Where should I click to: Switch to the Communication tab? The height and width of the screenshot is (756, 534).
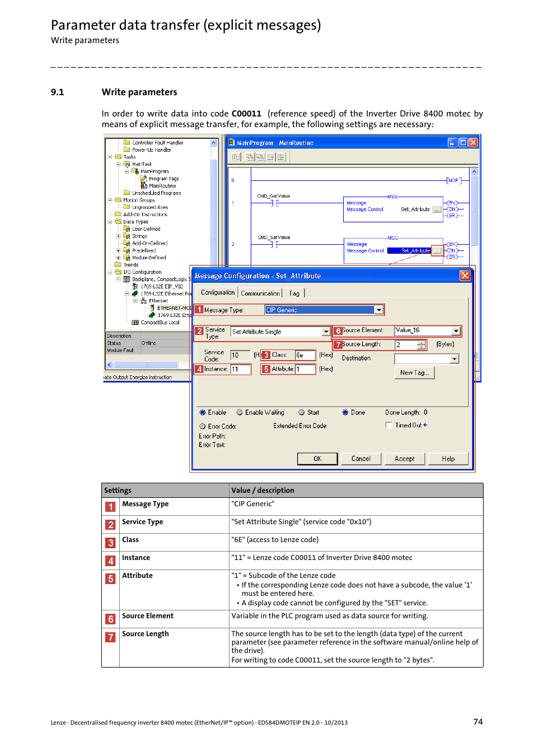coord(260,293)
